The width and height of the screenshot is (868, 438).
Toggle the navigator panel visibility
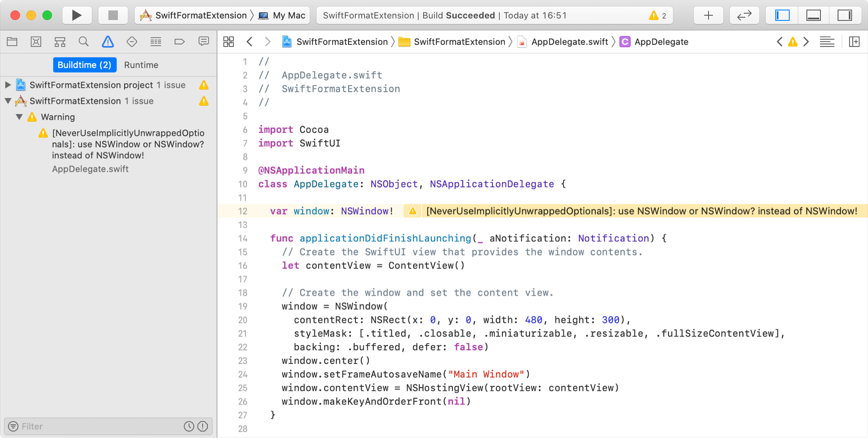[x=782, y=15]
